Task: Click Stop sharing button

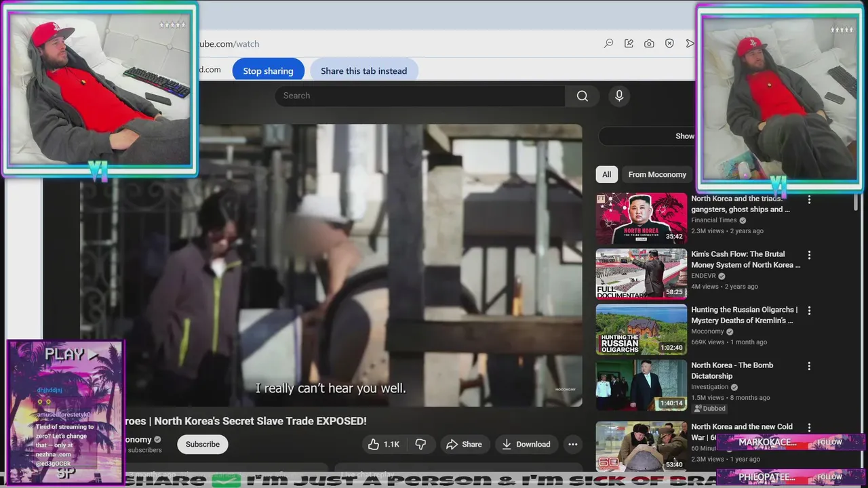Action: (x=269, y=70)
